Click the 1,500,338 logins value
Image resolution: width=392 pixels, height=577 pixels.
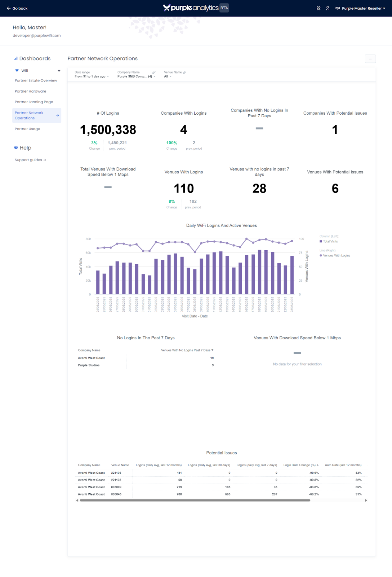click(x=108, y=130)
